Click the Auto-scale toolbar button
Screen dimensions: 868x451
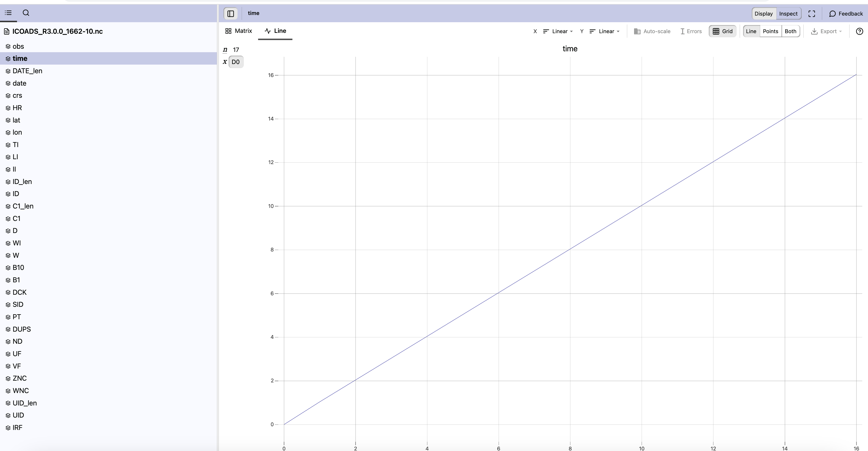(652, 31)
